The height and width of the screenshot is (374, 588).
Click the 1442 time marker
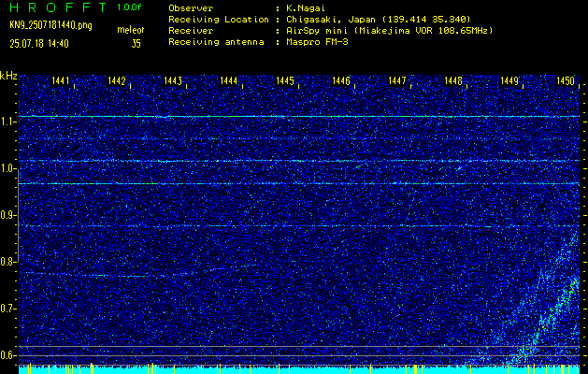(x=116, y=80)
